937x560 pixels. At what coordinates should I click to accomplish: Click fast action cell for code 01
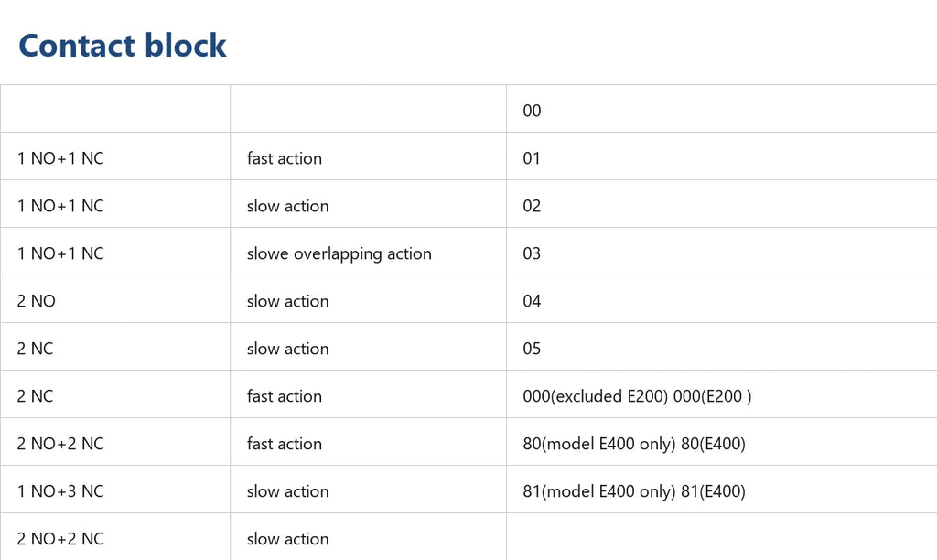click(x=368, y=156)
